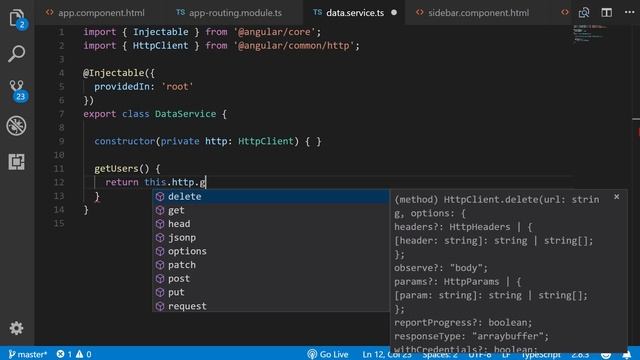Open Source Control view with 23 changes
Viewport: 640px width, 360px height.
tap(18, 91)
